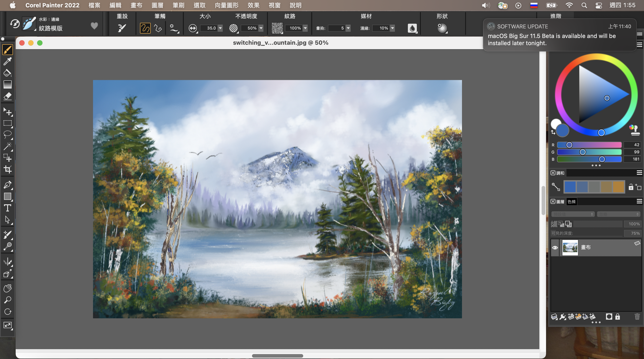Open the 效果 menu
The height and width of the screenshot is (359, 644).
pos(253,5)
